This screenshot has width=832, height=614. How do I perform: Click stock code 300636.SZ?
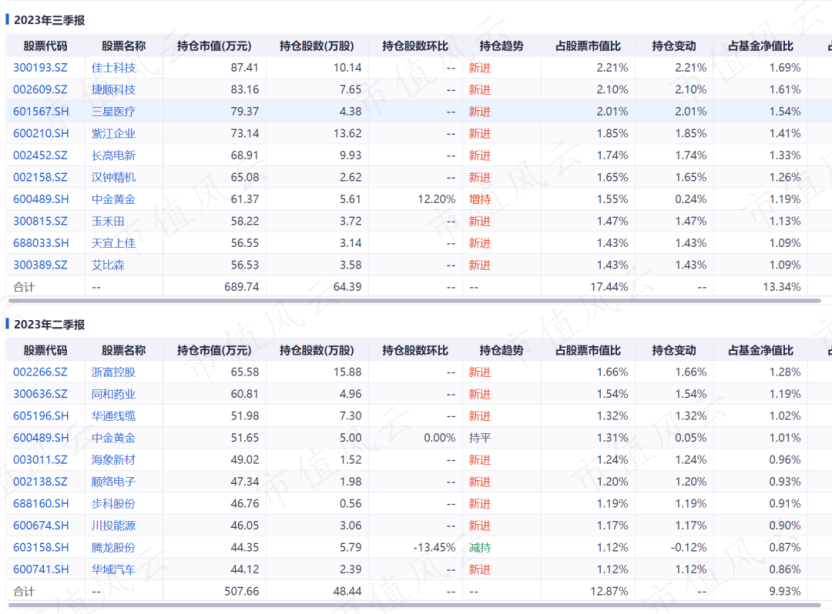40,394
